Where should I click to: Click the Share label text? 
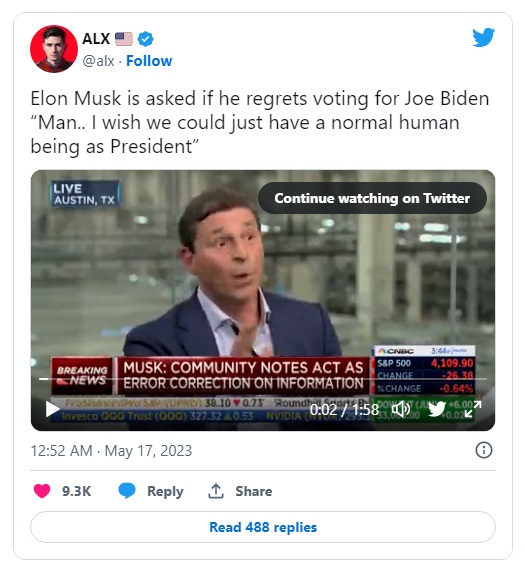[x=253, y=491]
